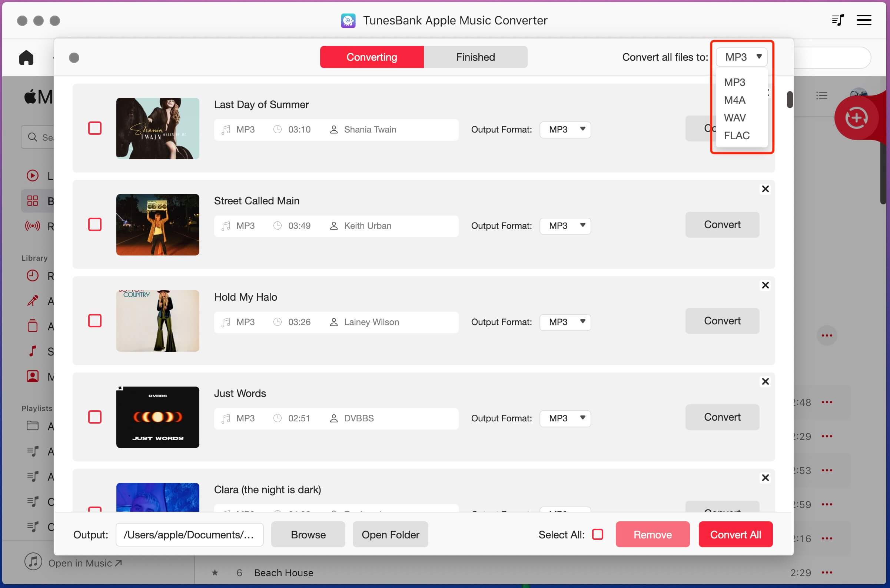The image size is (890, 588).
Task: Click the gray dot button in converter panel
Action: 74,58
